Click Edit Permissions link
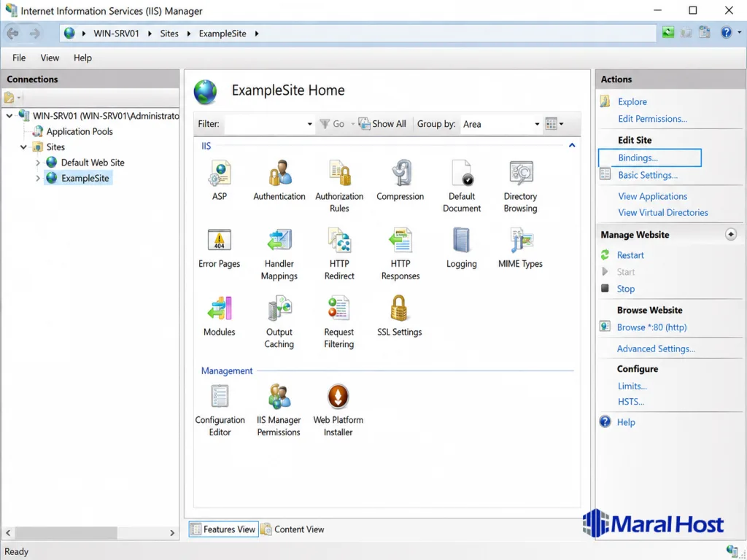 652,119
